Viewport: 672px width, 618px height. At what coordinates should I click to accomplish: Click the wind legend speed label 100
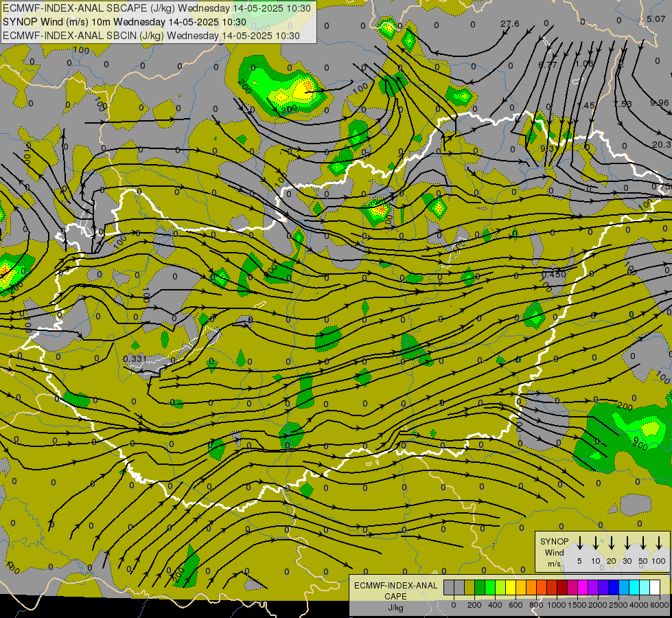tap(659, 561)
